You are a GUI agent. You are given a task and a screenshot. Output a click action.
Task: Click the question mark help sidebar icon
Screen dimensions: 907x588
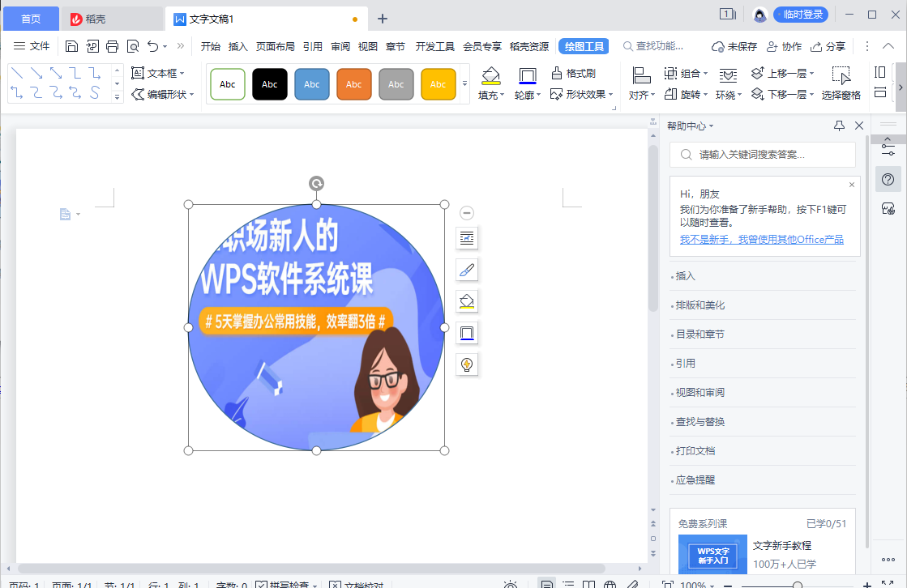coord(888,180)
